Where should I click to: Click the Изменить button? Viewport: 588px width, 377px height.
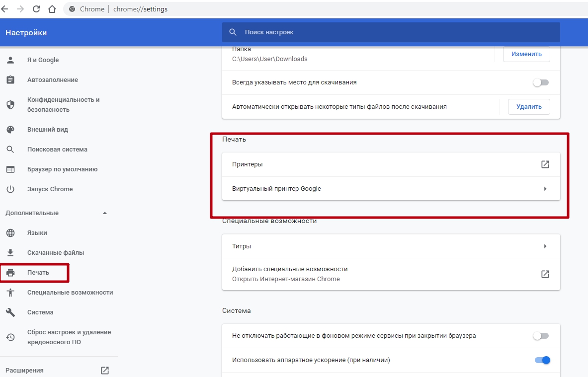(526, 54)
